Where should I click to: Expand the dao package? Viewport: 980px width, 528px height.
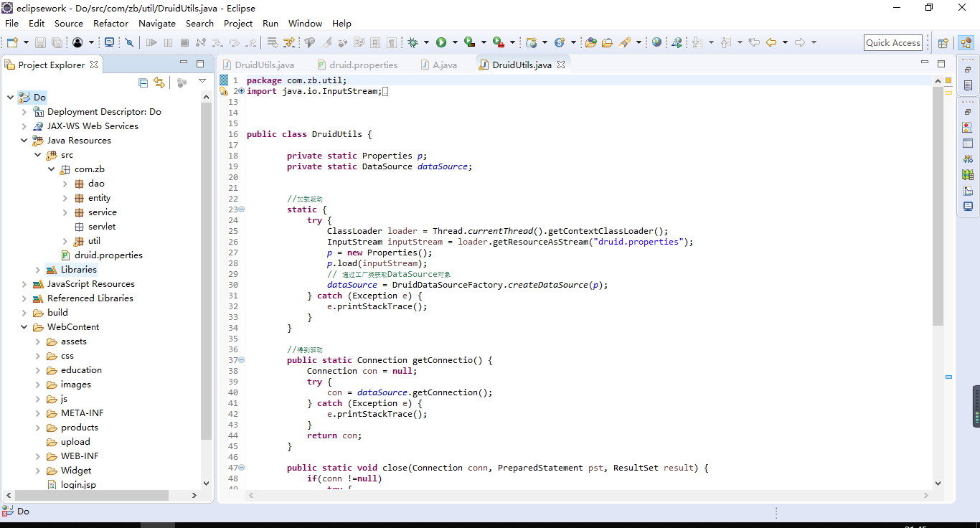65,184
